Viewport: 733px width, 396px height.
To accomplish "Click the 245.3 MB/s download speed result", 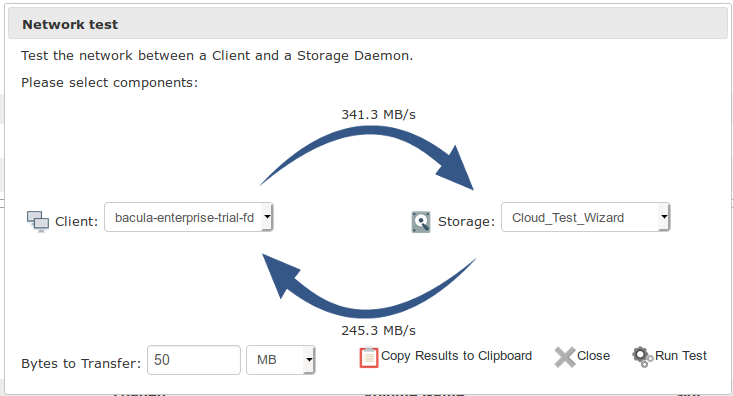I will click(378, 331).
